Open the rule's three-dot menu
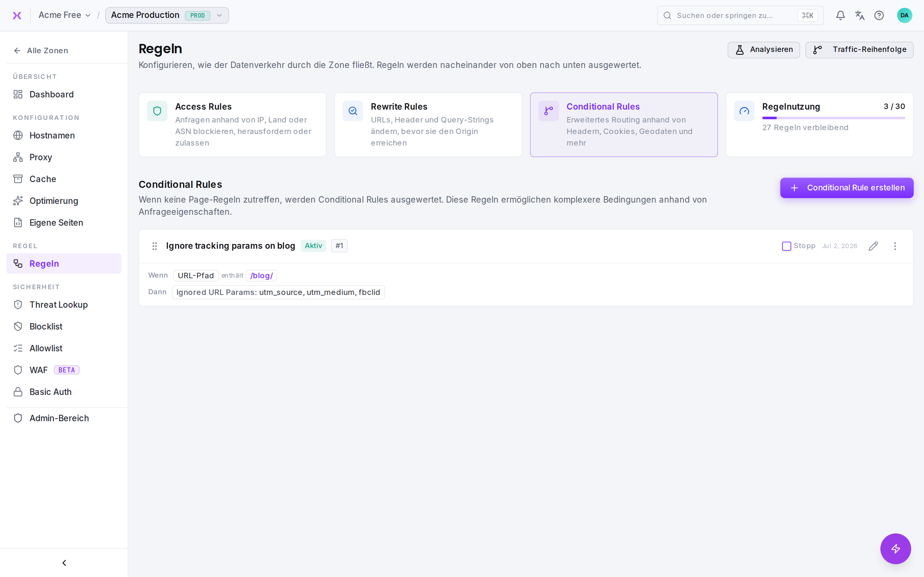Screen dimensions: 924x577 coord(895,246)
